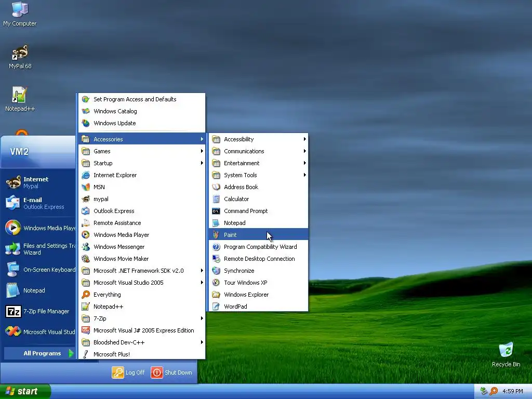The image size is (532, 399).
Task: Click the Everything tray icon in system tray
Action: 494,391
